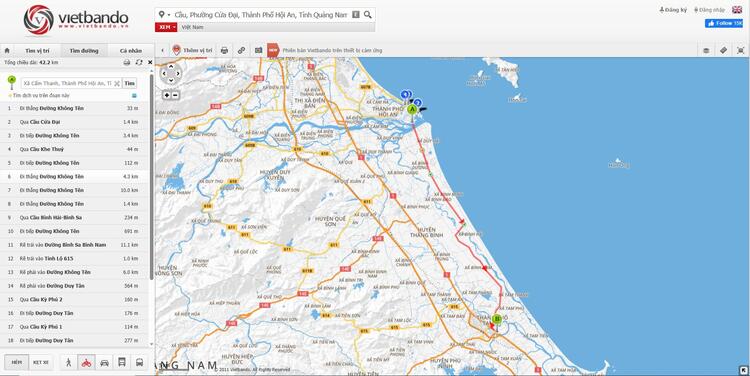750x376 pixels.
Task: Select bus travel mode
Action: tap(140, 362)
